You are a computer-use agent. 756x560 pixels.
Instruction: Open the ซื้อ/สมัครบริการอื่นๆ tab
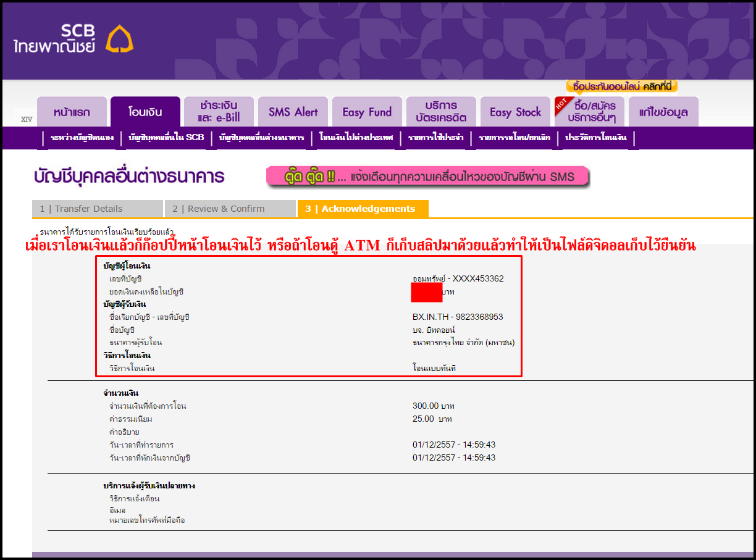click(x=589, y=112)
